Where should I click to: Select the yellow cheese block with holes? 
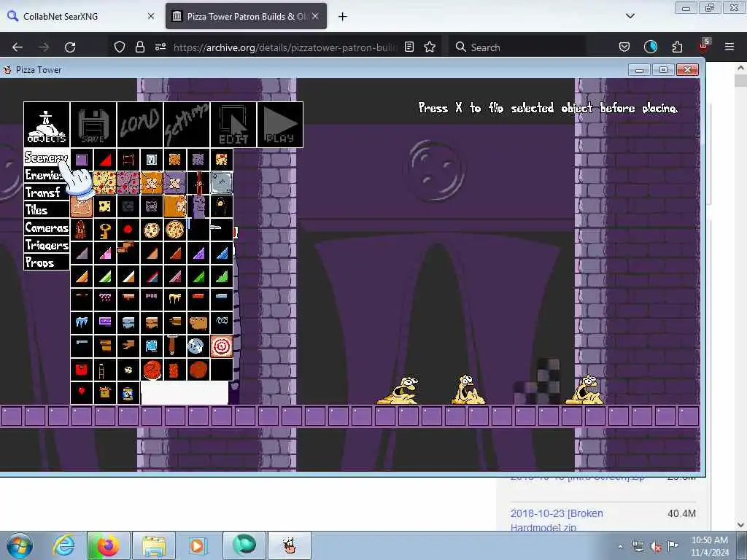point(105,206)
